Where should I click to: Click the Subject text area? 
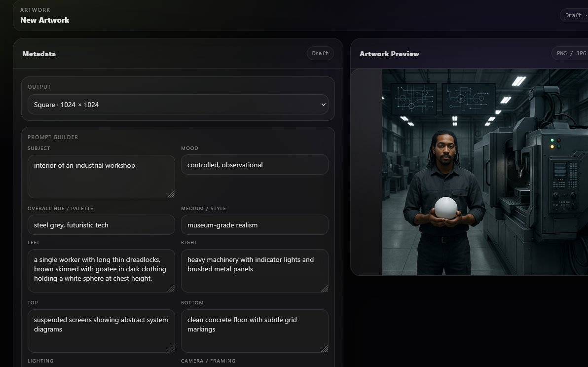tap(101, 177)
